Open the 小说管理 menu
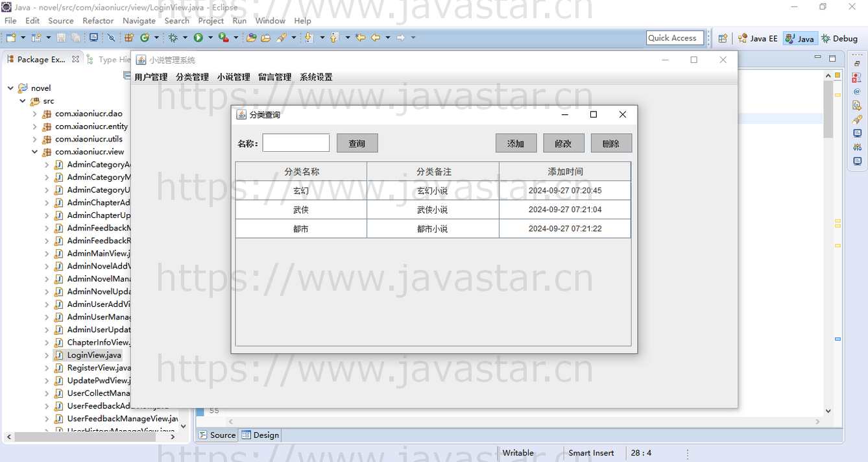 tap(234, 77)
